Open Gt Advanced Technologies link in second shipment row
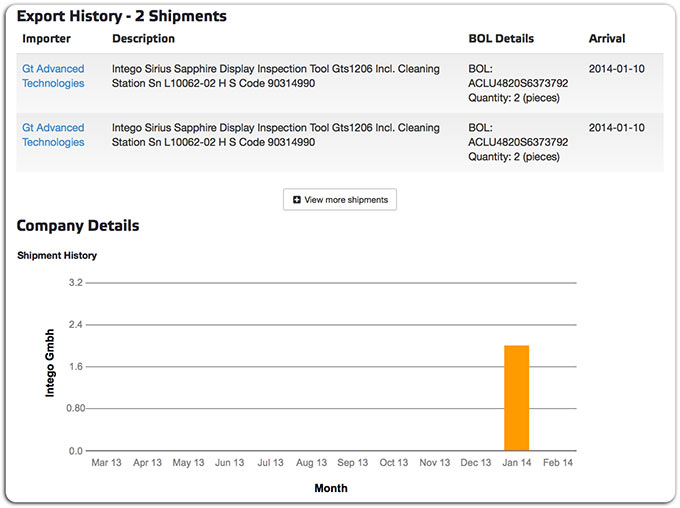 tap(53, 135)
